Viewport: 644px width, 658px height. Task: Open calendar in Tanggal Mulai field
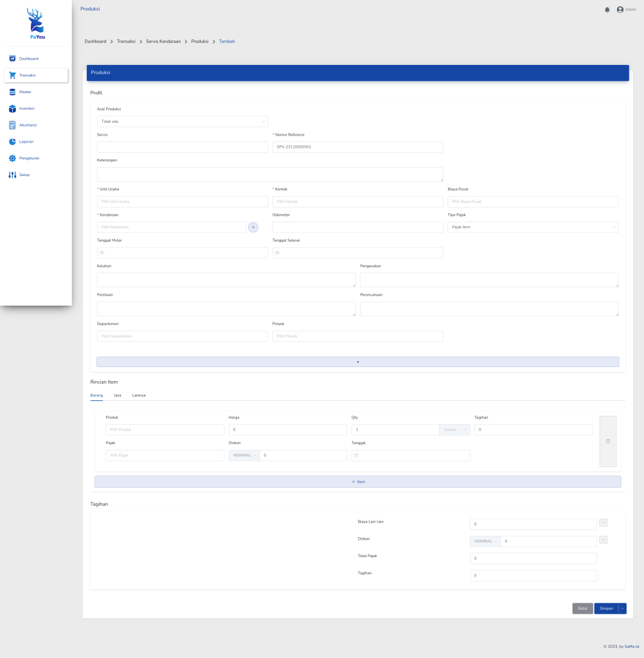(x=102, y=253)
